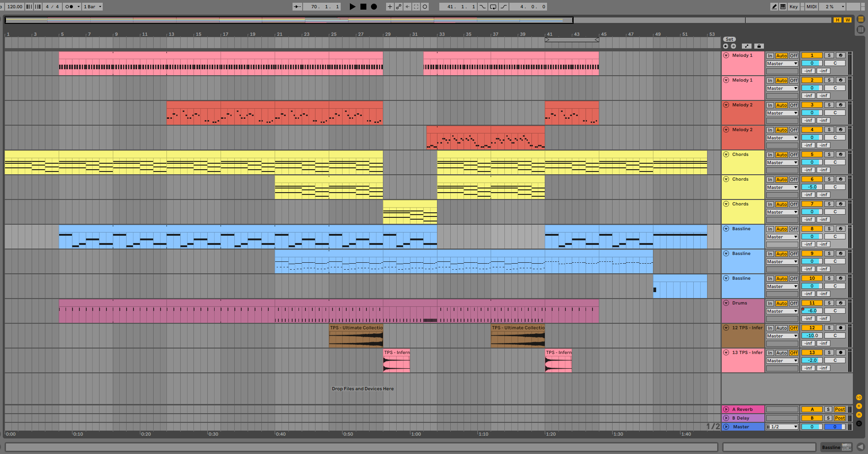Fold the track 7 Chords track
This screenshot has height=454, width=868.
pyautogui.click(x=726, y=204)
